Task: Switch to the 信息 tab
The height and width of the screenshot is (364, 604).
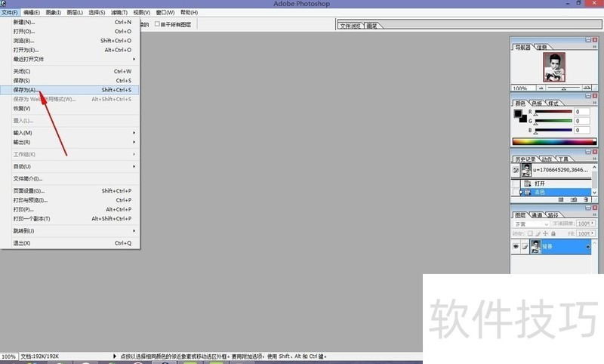Action: (x=541, y=48)
